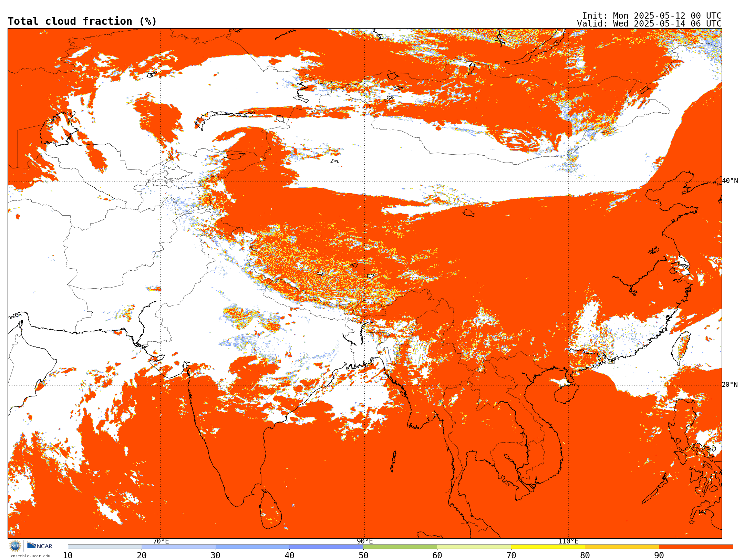Click the 60-70 pale yellow-green colorbar segment

tap(474, 547)
